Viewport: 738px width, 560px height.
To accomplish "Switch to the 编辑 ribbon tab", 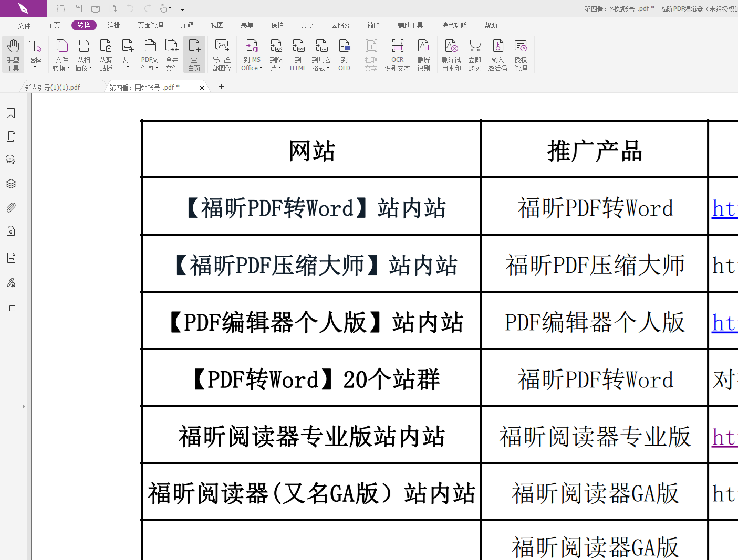I will [x=113, y=25].
